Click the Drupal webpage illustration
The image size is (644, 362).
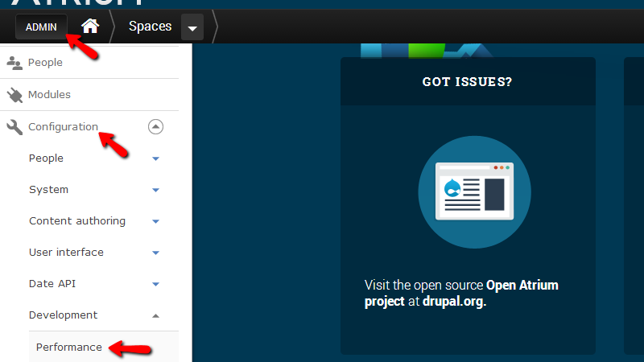(x=474, y=191)
